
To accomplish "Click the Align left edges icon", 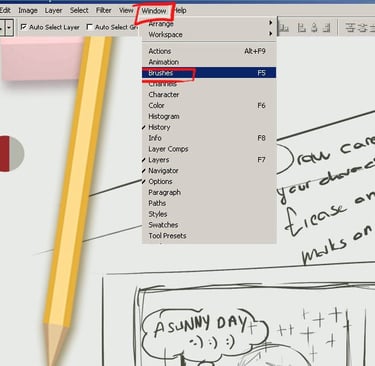I will [x=302, y=28].
